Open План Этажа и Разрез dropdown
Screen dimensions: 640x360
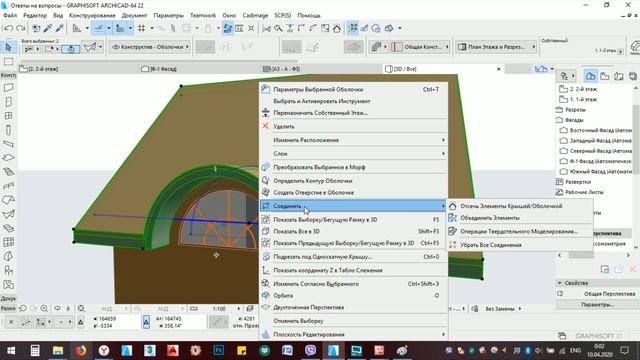click(x=497, y=47)
